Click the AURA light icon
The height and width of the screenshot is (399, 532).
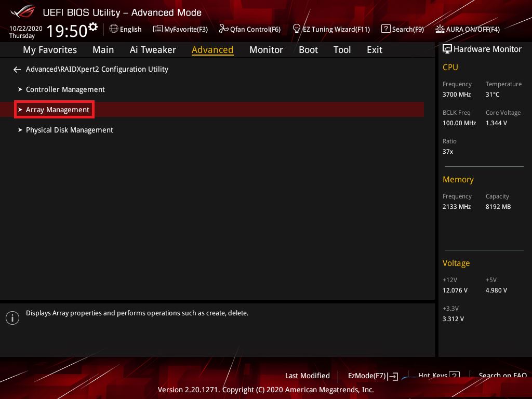[440, 29]
